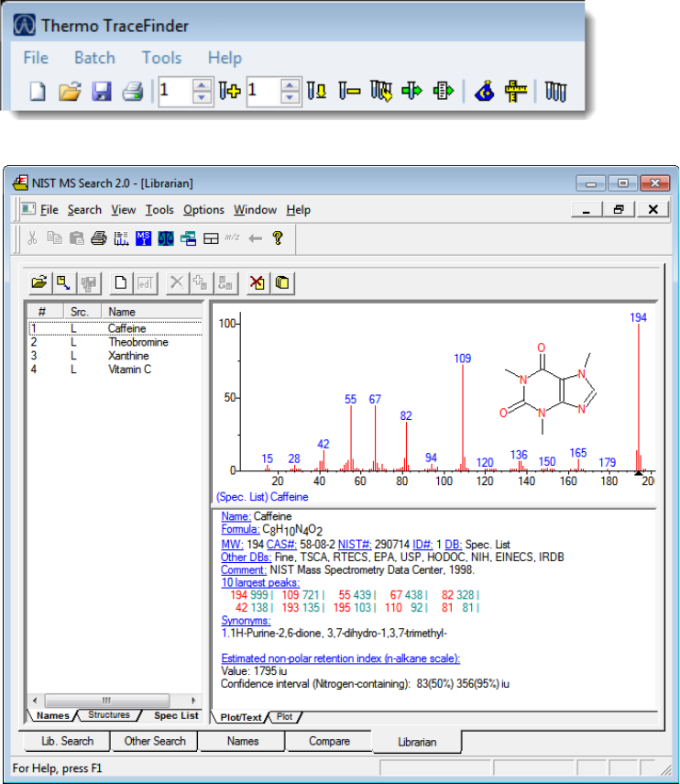Click the blue floppy Save icon in TraceFinder

click(x=102, y=92)
